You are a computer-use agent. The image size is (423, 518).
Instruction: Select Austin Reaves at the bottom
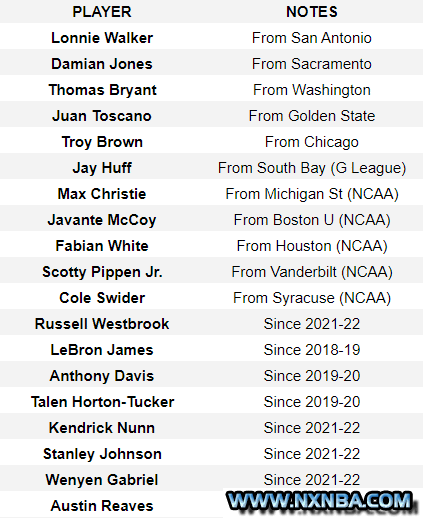click(102, 506)
